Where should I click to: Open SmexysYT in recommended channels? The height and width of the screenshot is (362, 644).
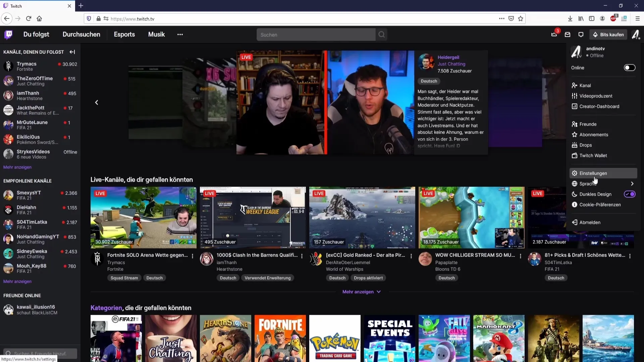pos(40,195)
